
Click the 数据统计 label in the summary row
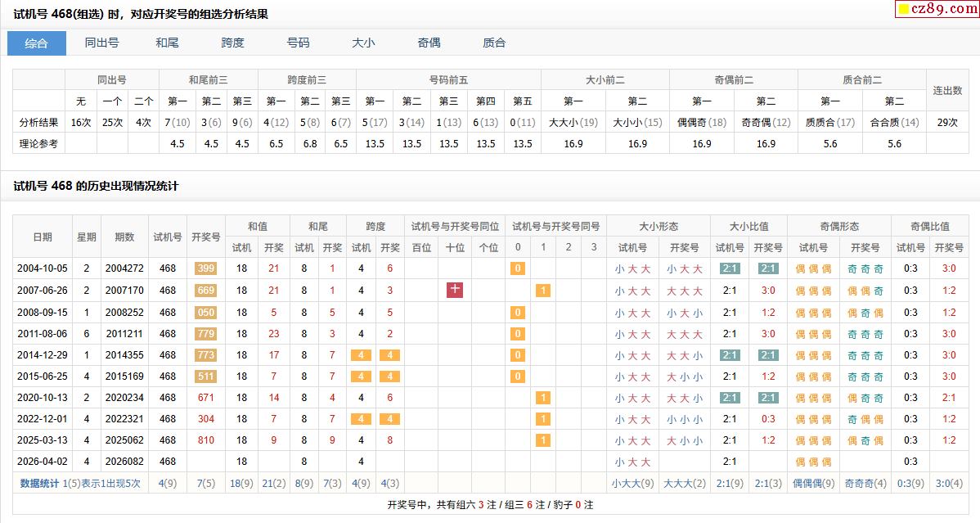[39, 483]
